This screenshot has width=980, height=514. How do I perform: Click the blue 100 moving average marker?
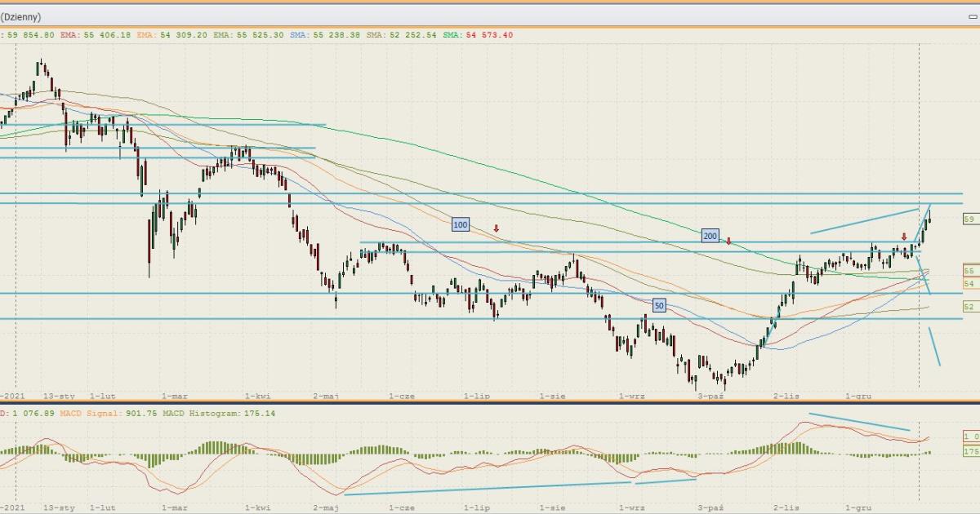[x=460, y=224]
